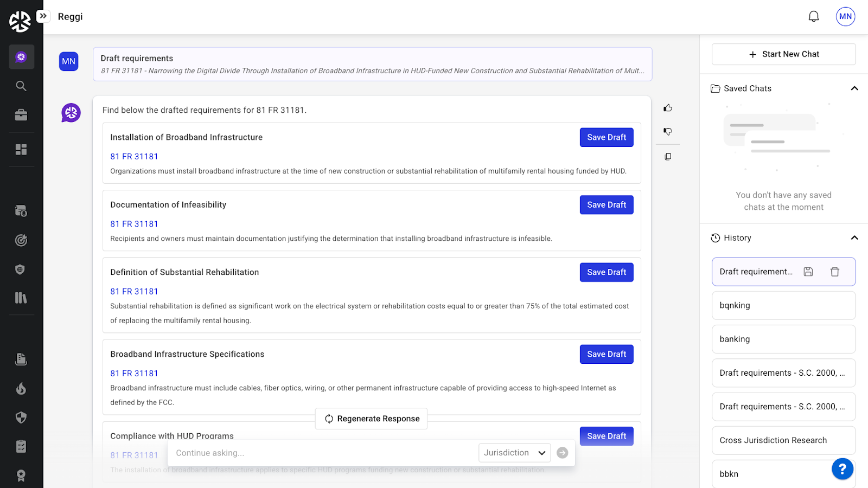Open 81 FR 31181 link under Documentation of Infeasibility

tap(134, 224)
